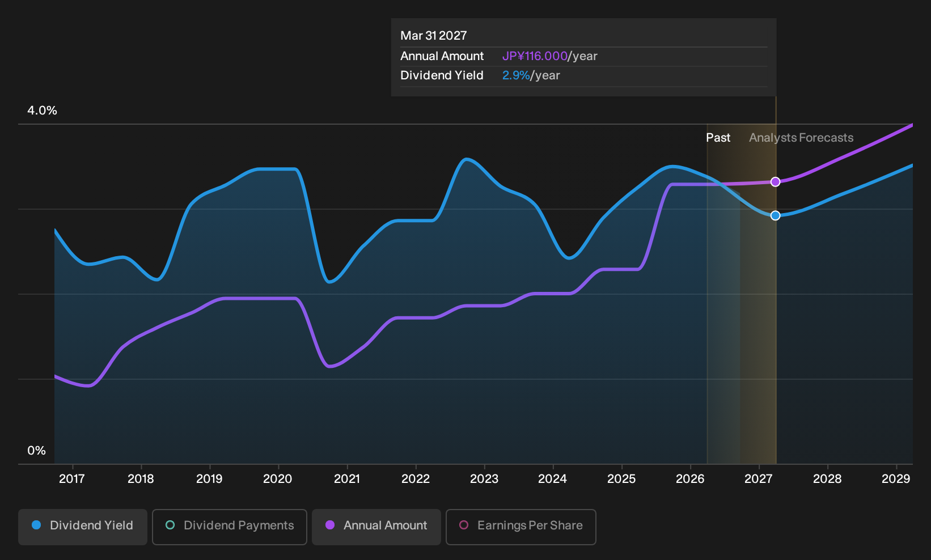Click the pink Earnings Per Share circle
The image size is (931, 560).
pos(464,525)
